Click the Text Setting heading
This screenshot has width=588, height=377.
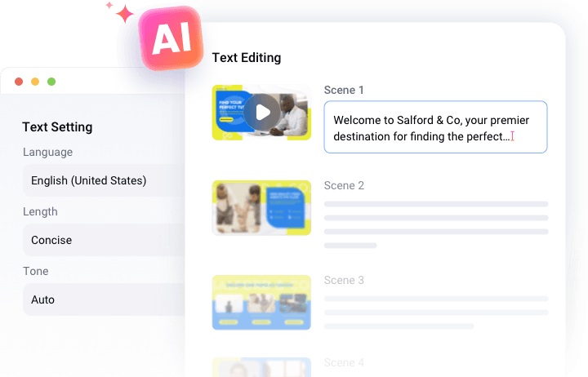click(x=57, y=127)
